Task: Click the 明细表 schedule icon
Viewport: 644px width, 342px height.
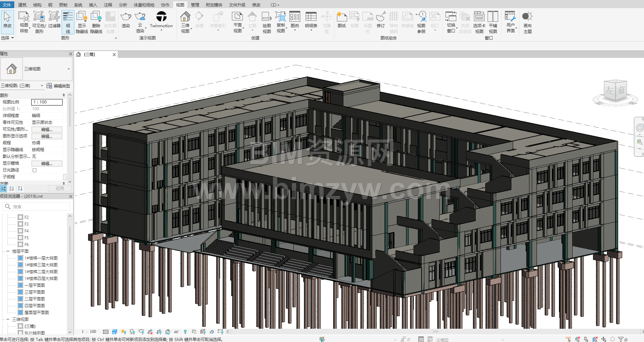Action: pyautogui.click(x=311, y=17)
